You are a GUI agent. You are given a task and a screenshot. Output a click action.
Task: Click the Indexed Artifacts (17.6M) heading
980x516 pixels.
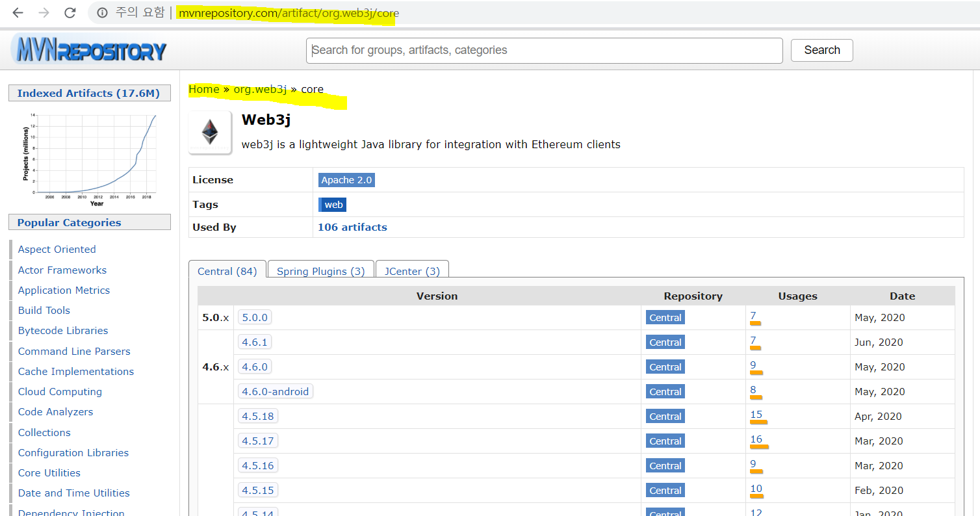tap(88, 94)
